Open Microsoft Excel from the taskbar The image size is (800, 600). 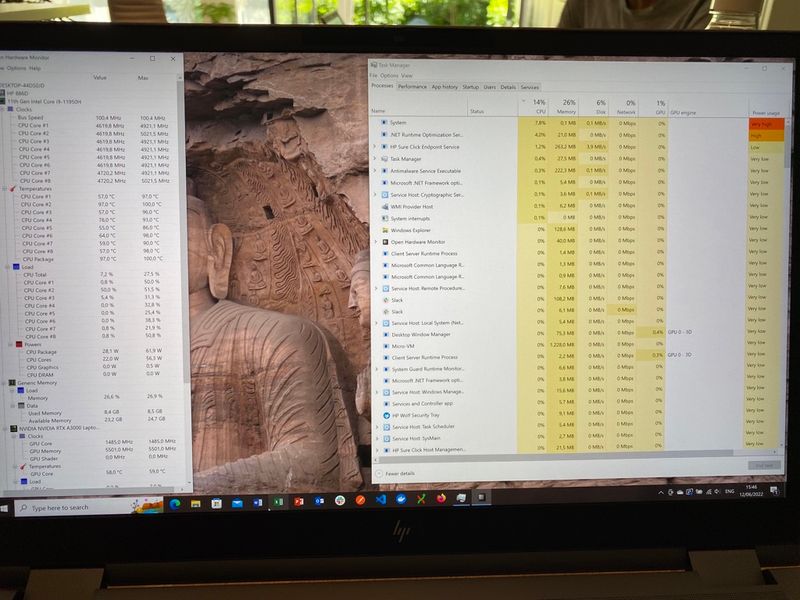tap(279, 503)
